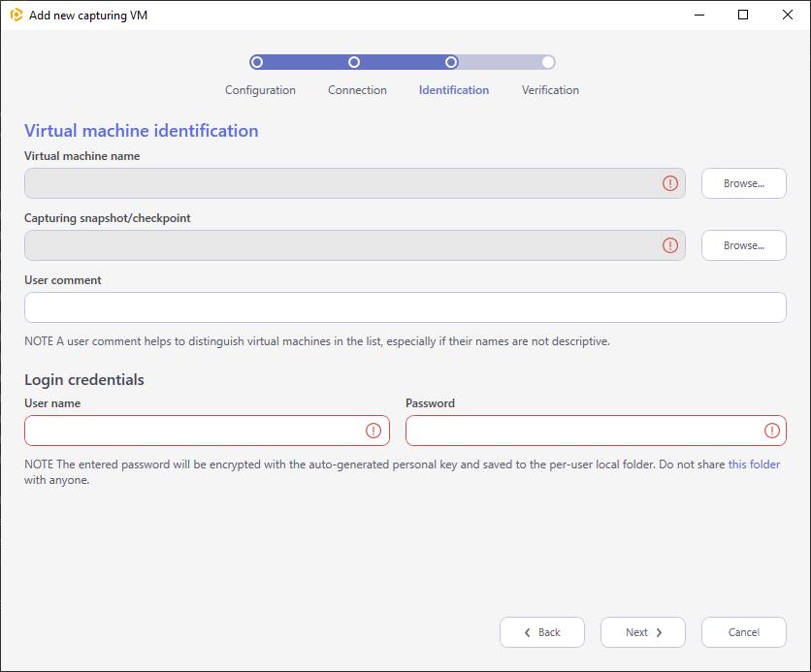Click the 'Login credentials' heading
Image resolution: width=811 pixels, height=672 pixels.
tap(84, 379)
